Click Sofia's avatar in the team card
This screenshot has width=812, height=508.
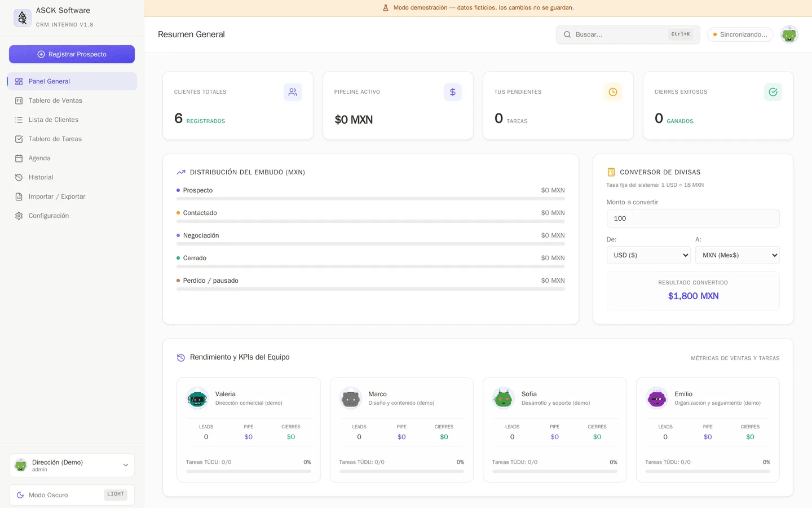(504, 398)
